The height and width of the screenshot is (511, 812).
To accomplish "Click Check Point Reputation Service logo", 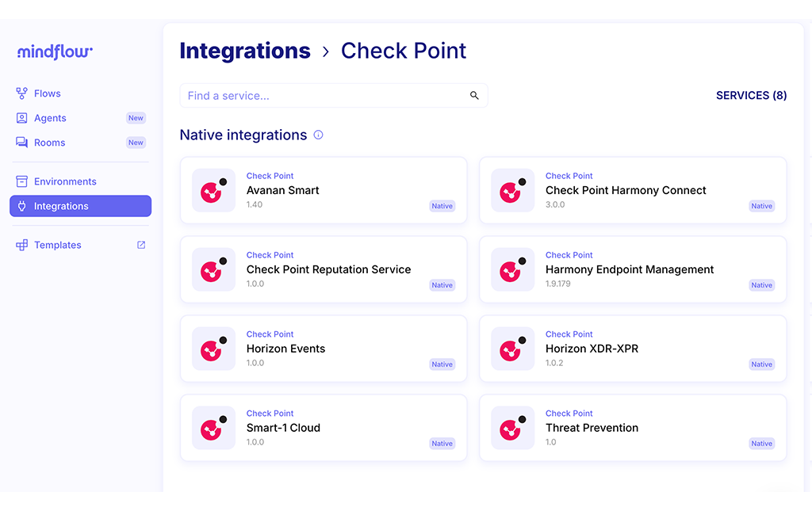I will pyautogui.click(x=214, y=269).
